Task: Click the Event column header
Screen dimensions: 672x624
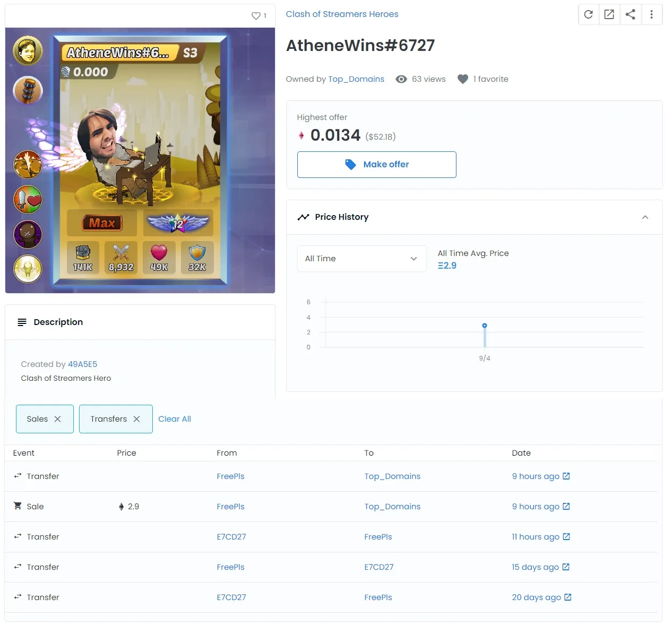Action: point(23,453)
